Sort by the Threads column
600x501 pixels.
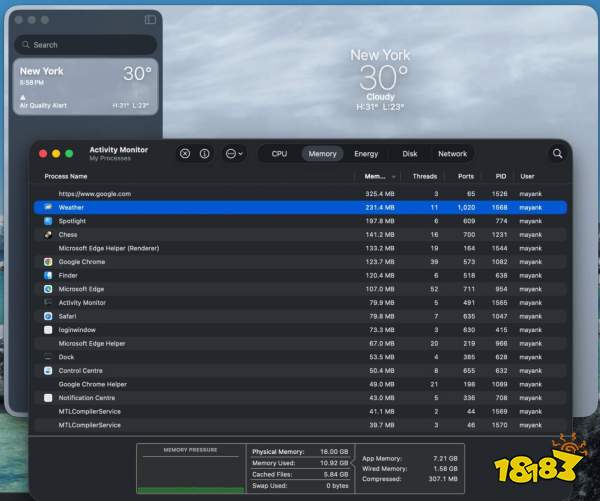tap(425, 176)
